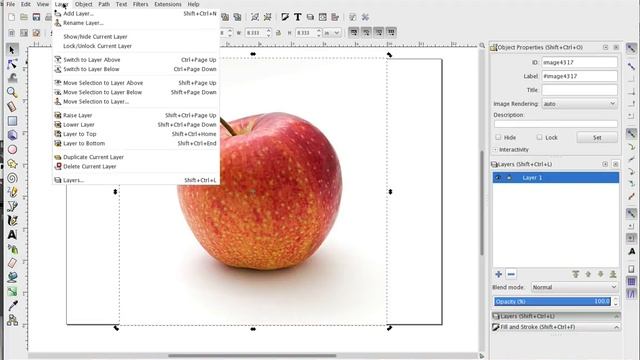Click the Save document icon
Viewport: 640px width, 360px height.
tap(36, 17)
